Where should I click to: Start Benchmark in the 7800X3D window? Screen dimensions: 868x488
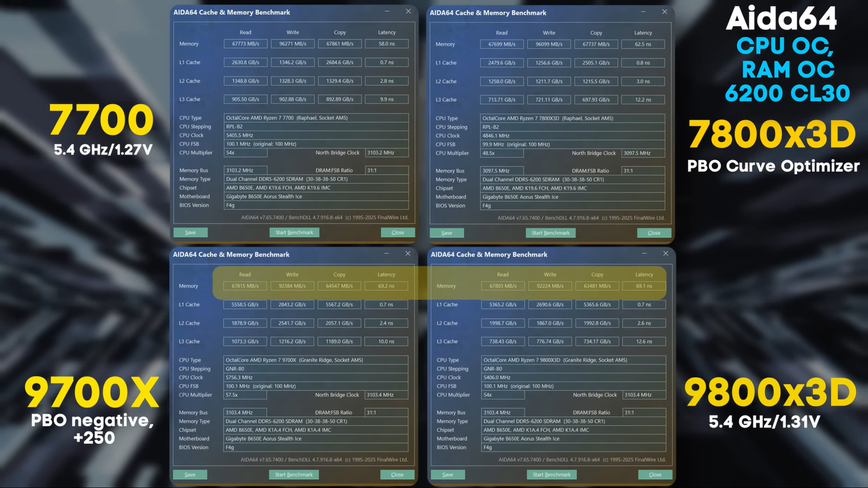[550, 233]
